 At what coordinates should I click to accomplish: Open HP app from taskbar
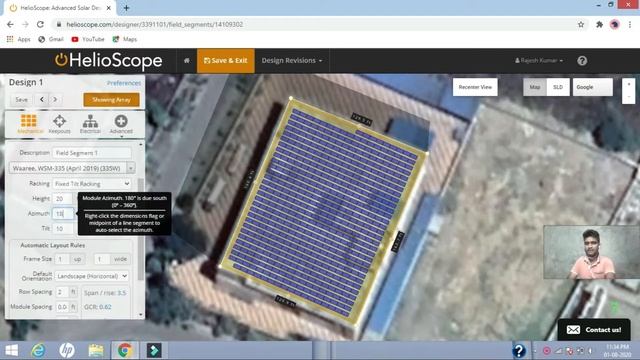(67, 350)
